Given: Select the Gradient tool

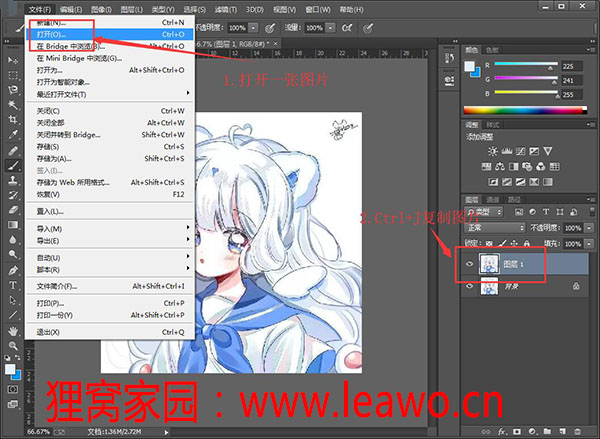Looking at the screenshot, I should 13,225.
